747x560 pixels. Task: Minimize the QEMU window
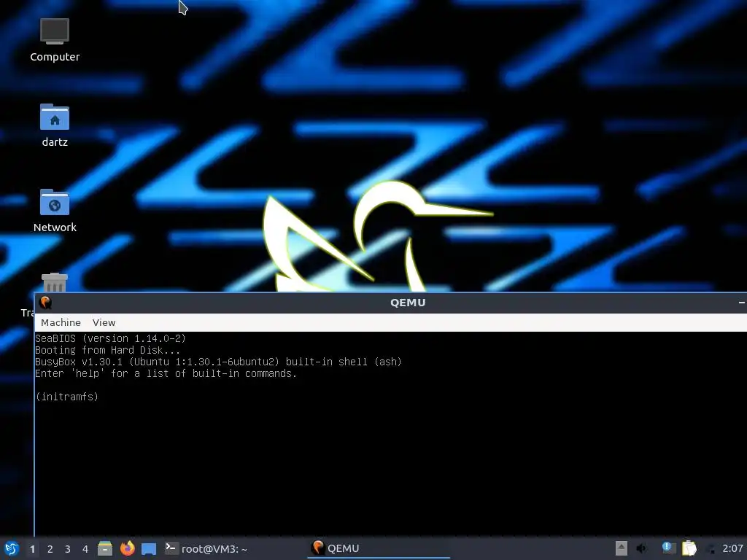(x=741, y=303)
